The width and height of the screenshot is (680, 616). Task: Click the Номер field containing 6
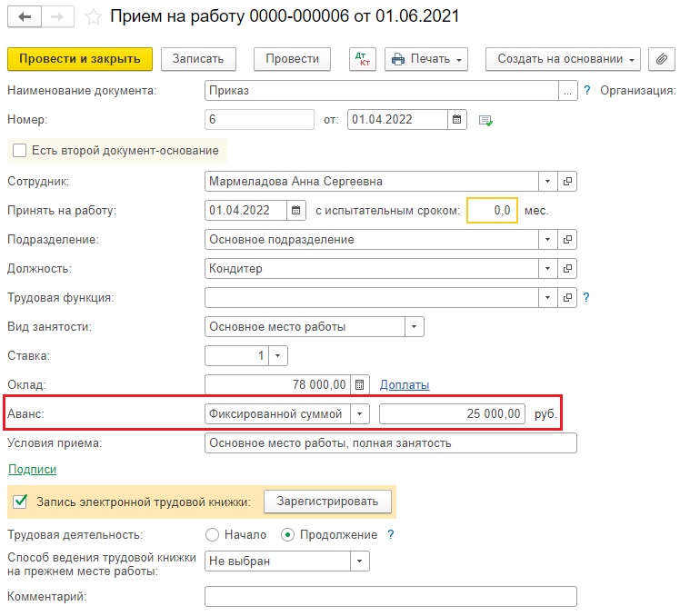pos(259,119)
